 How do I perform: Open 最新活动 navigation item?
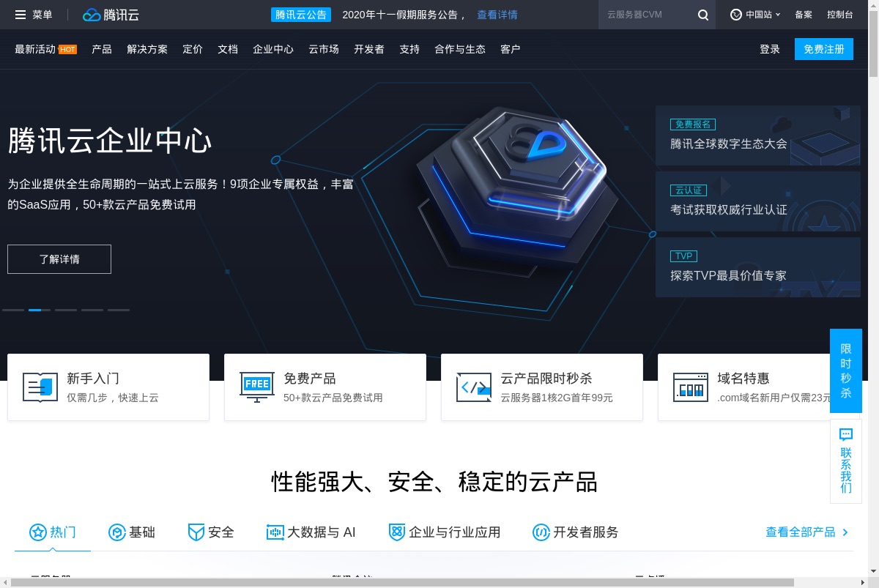pyautogui.click(x=35, y=49)
